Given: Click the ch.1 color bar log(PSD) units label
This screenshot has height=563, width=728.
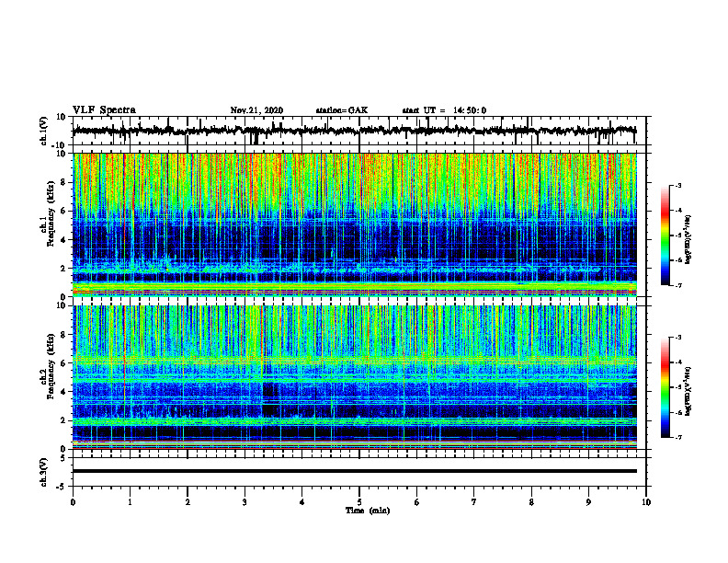Looking at the screenshot, I should [x=688, y=239].
